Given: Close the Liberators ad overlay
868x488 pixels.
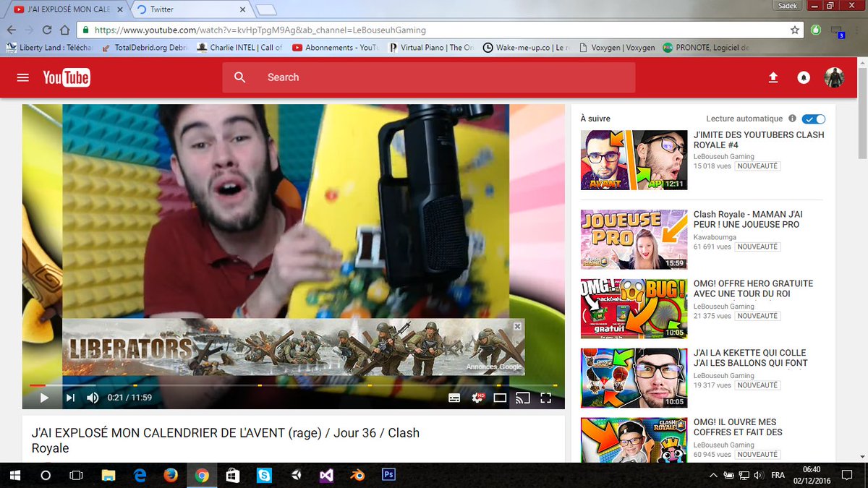Looking at the screenshot, I should pos(517,327).
